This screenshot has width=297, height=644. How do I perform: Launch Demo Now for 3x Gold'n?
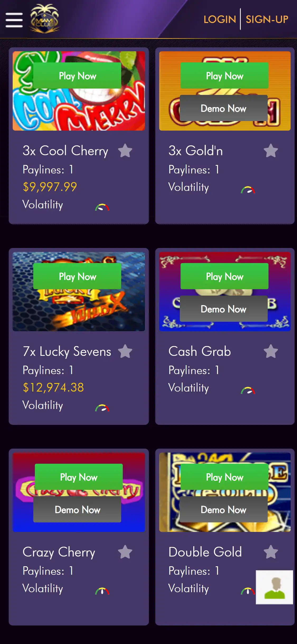[x=224, y=108]
